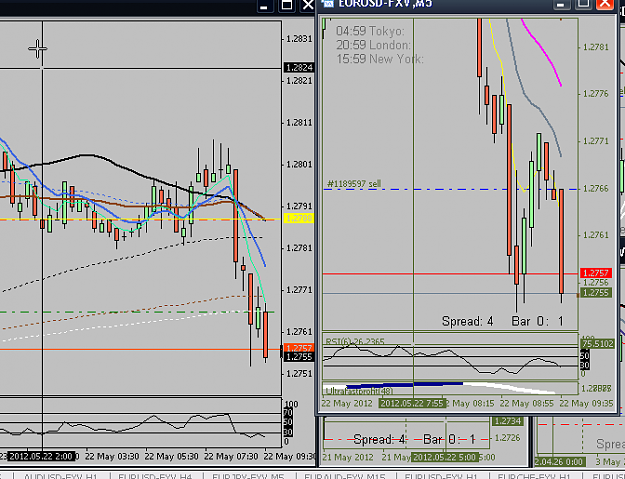Click the green 1.2734 price label
The width and height of the screenshot is (625, 479).
click(507, 421)
